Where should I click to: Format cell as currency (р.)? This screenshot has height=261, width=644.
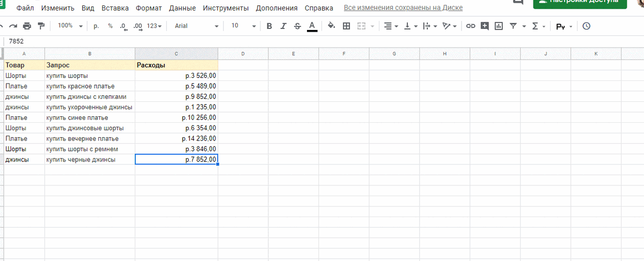coord(96,26)
